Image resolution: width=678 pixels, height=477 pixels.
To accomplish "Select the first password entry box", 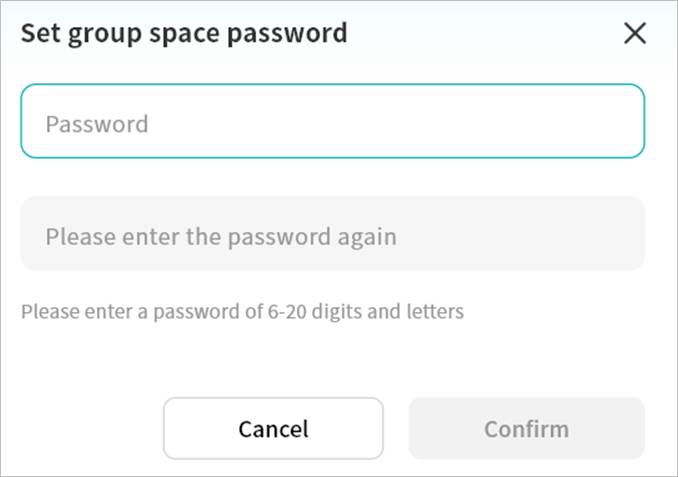I will pyautogui.click(x=332, y=121).
